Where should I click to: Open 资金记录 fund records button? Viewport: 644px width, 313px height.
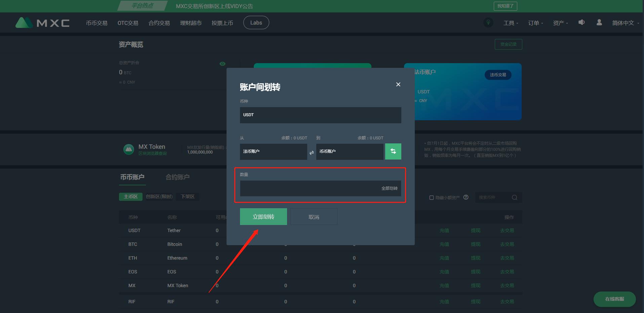click(x=508, y=44)
